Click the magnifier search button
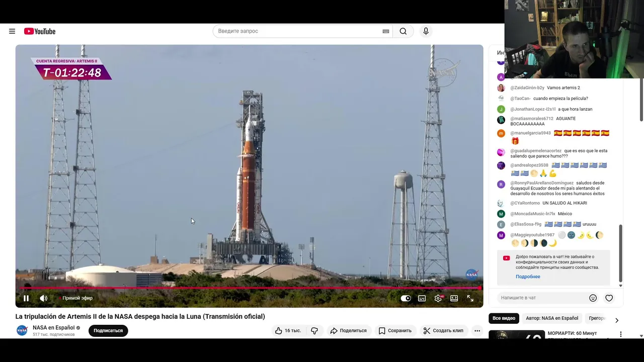This screenshot has width=644, height=362. 403,31
